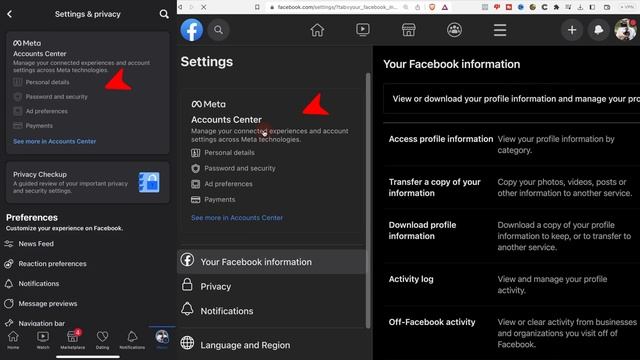This screenshot has width=640, height=360.
Task: Open Activity log row
Action: click(512, 284)
